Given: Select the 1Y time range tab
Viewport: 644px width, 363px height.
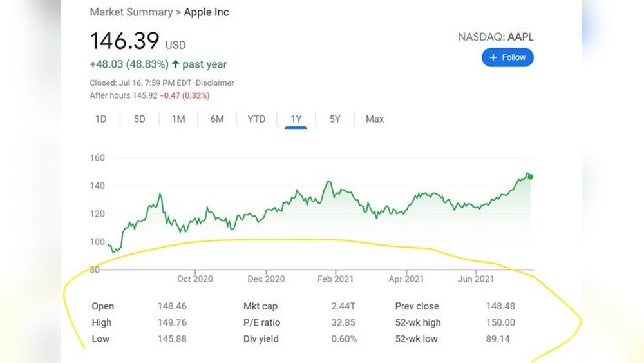Looking at the screenshot, I should pos(296,119).
